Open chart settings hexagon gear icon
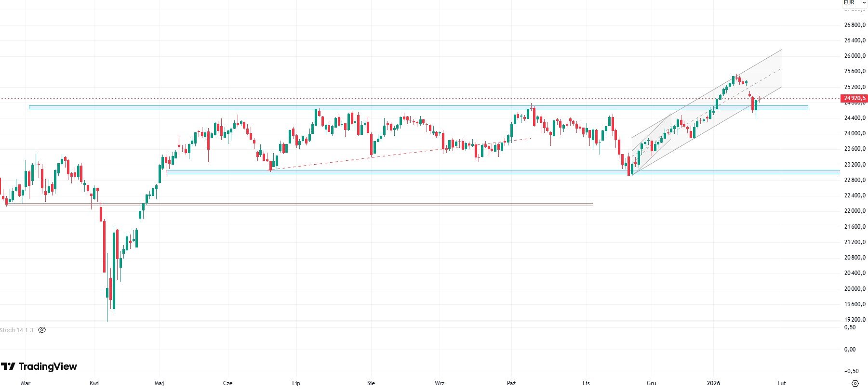Screen dimensions: 868x390 855,383
